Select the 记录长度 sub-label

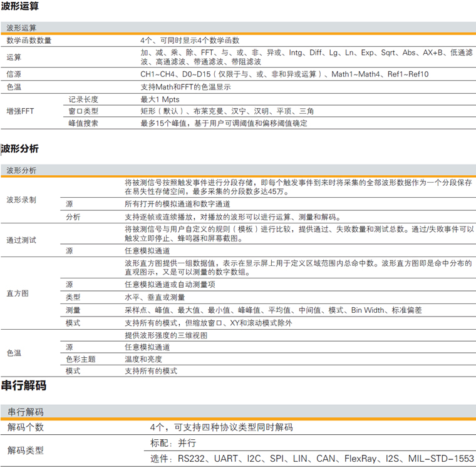(83, 99)
